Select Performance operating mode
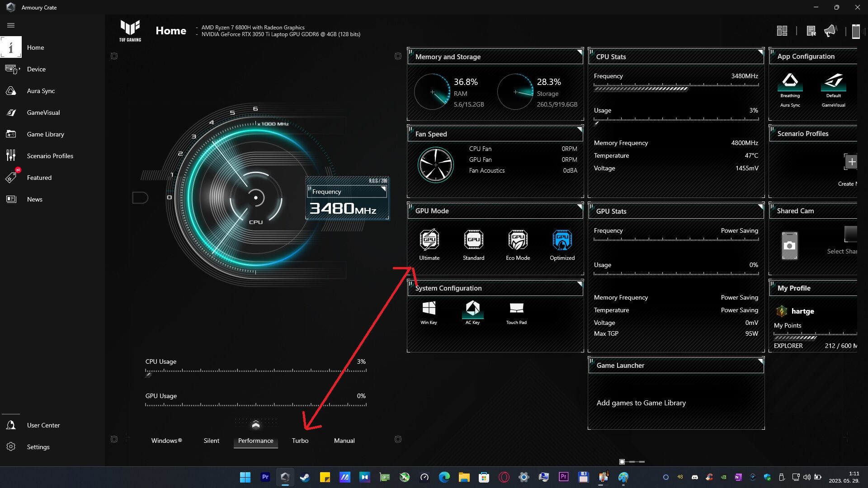The image size is (868, 488). coord(255,441)
